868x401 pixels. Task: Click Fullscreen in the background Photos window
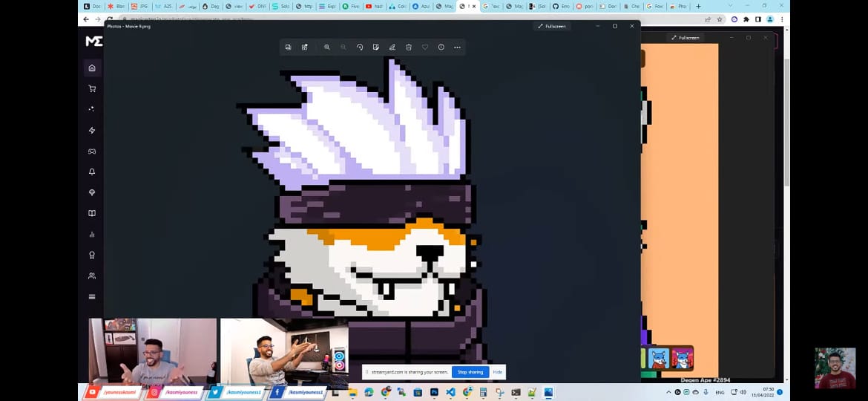(x=685, y=38)
